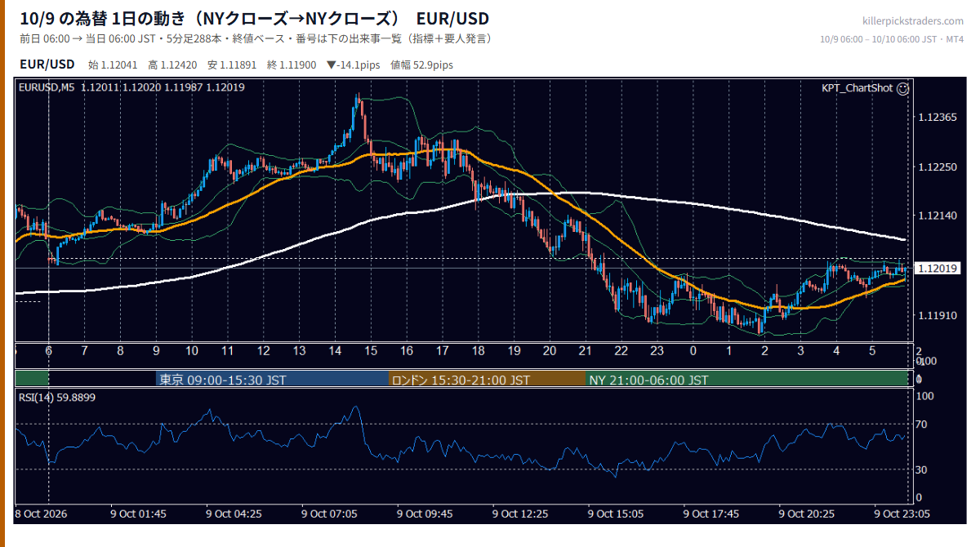Click the 9 Oct 12:25 time label
Screen dimensions: 980x547
pos(520,514)
